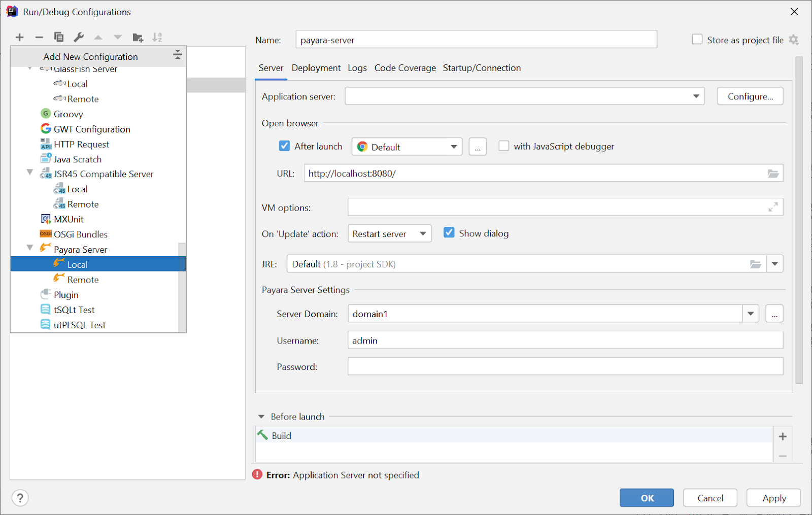The height and width of the screenshot is (515, 812).
Task: Click the Add New Configuration plus icon
Action: click(19, 37)
